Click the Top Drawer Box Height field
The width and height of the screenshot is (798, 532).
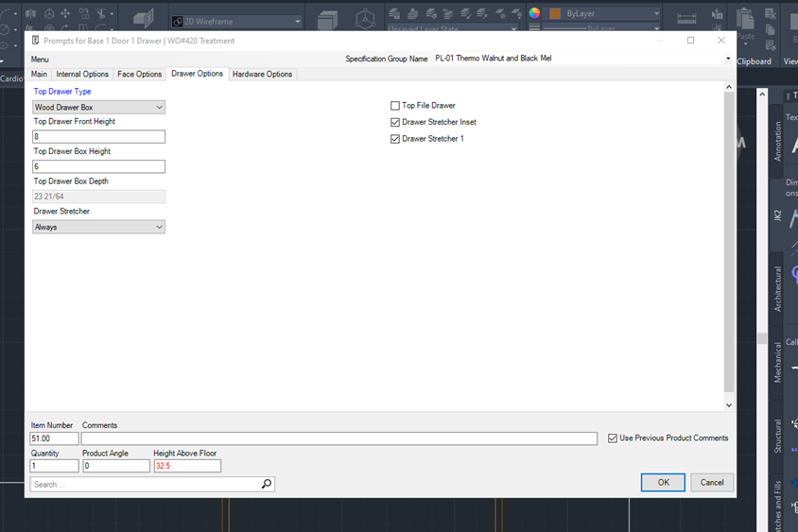coord(98,166)
